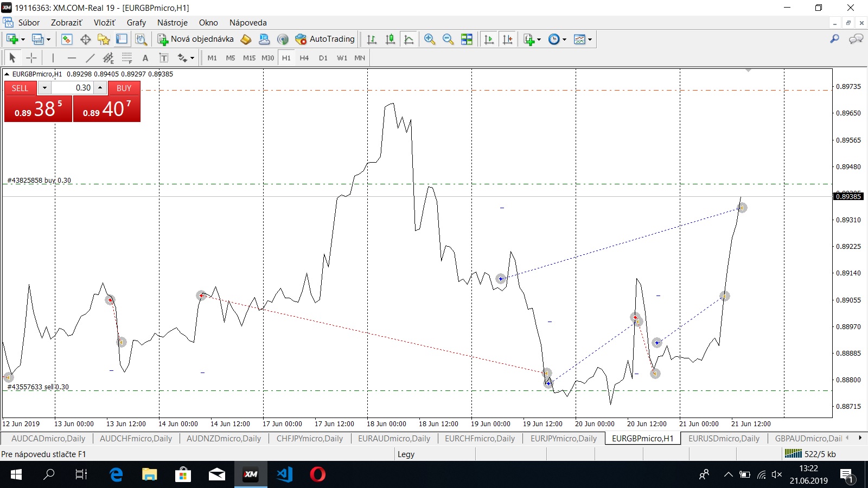The image size is (868, 488).
Task: Tile chart windows icon
Action: (x=467, y=39)
